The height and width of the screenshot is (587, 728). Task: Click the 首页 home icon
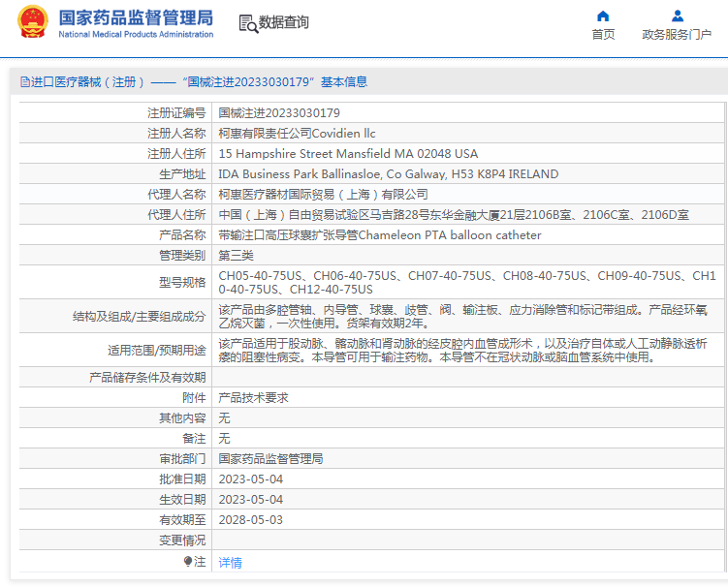pyautogui.click(x=603, y=16)
